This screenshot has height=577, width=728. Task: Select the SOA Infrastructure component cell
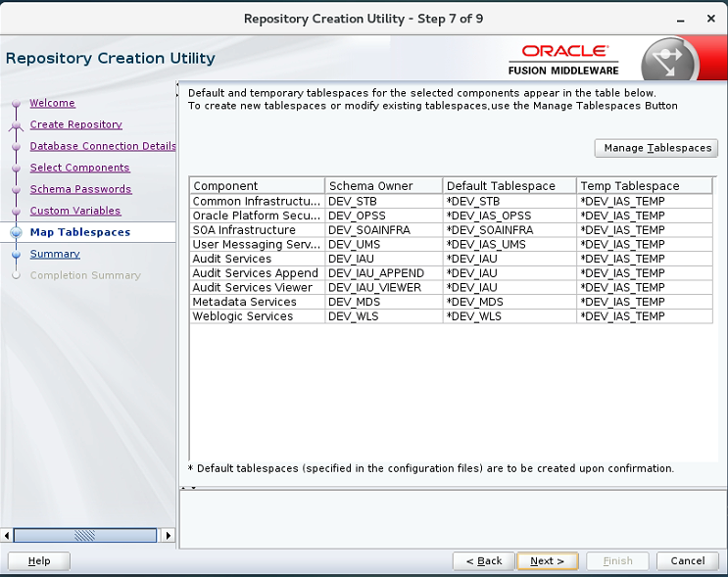[x=258, y=230]
